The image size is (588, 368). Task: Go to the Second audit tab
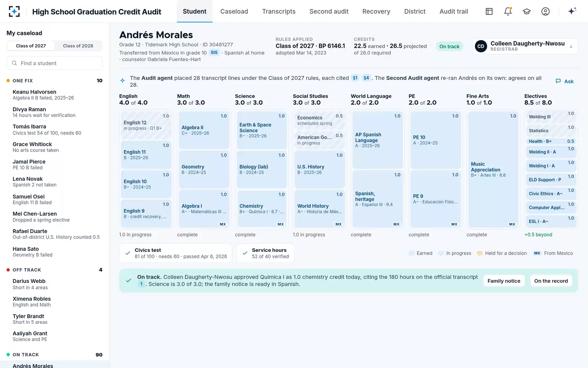point(329,11)
